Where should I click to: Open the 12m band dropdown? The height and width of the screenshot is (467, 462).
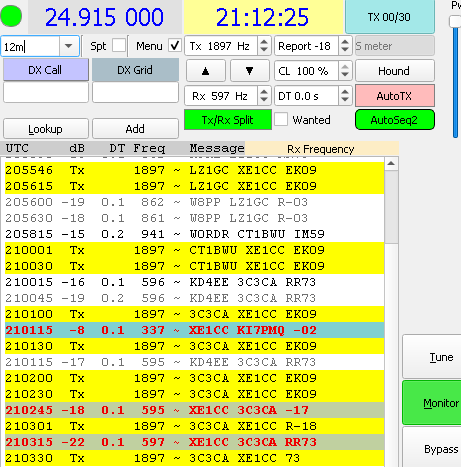pos(68,46)
